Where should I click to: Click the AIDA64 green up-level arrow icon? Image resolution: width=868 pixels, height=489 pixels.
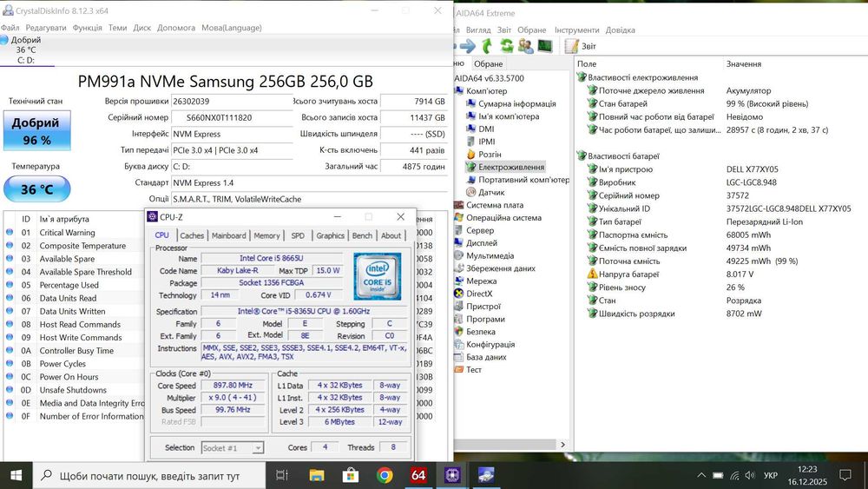pos(487,46)
